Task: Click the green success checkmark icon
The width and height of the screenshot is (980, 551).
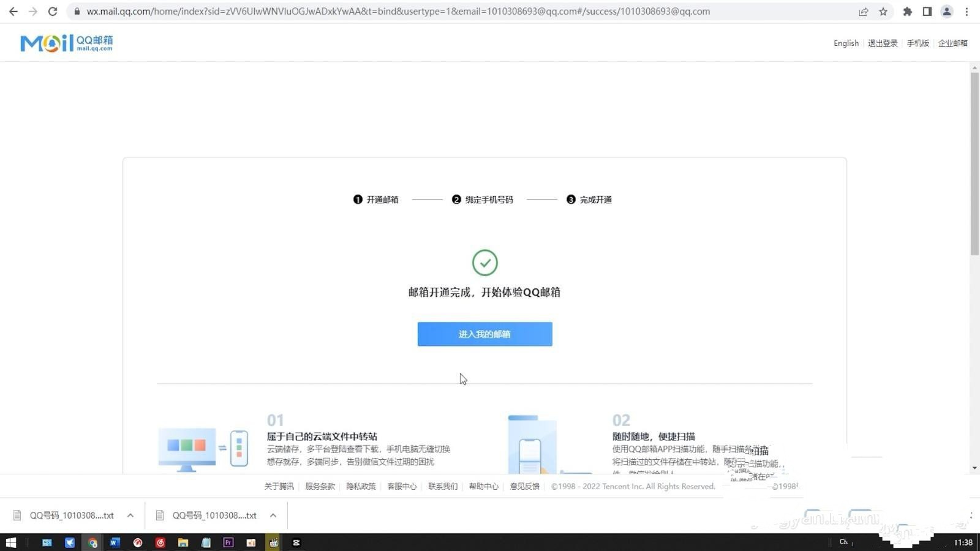Action: 485,263
